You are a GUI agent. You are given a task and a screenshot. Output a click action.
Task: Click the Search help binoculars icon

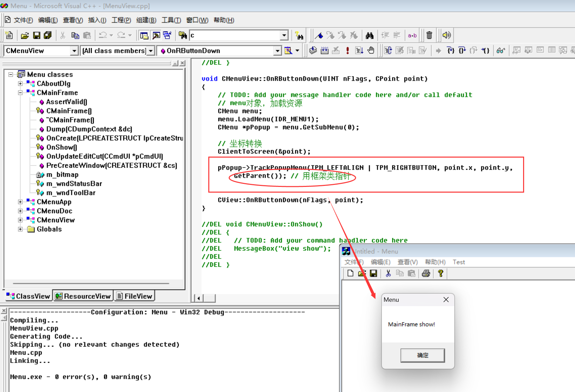tap(299, 35)
